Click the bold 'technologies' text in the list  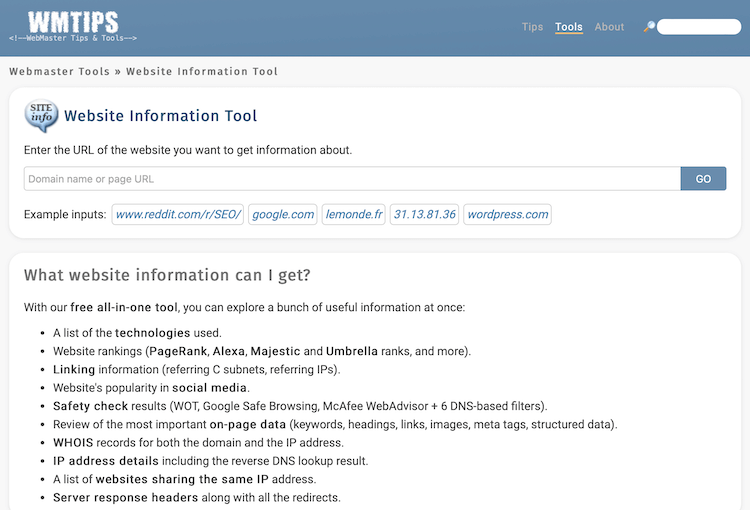tap(152, 333)
